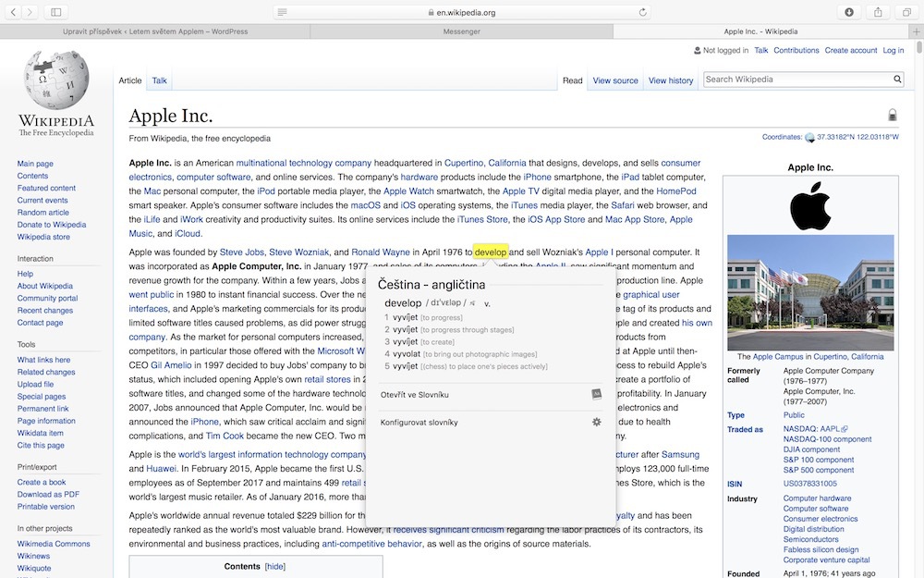Add a new tab with the plus button
The width and height of the screenshot is (924, 578).
pyautogui.click(x=916, y=31)
